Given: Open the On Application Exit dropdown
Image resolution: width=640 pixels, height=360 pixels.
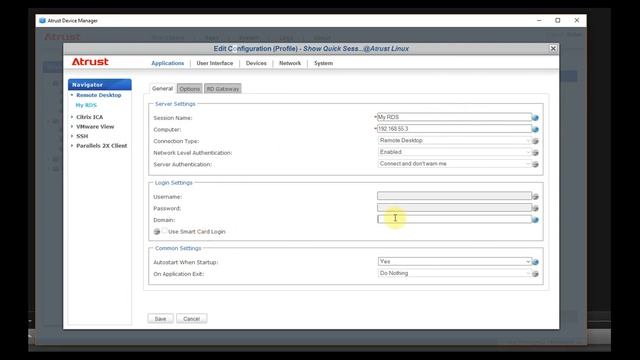Looking at the screenshot, I should tap(454, 273).
